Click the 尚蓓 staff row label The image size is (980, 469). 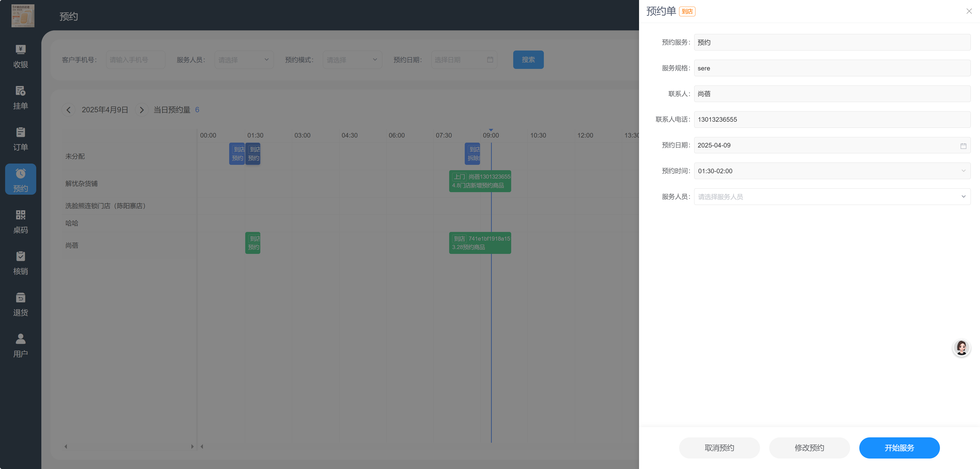[x=71, y=245]
